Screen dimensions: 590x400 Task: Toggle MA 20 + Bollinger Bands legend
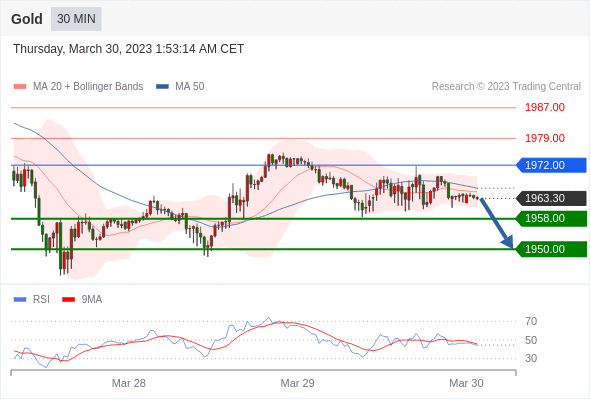(78, 87)
